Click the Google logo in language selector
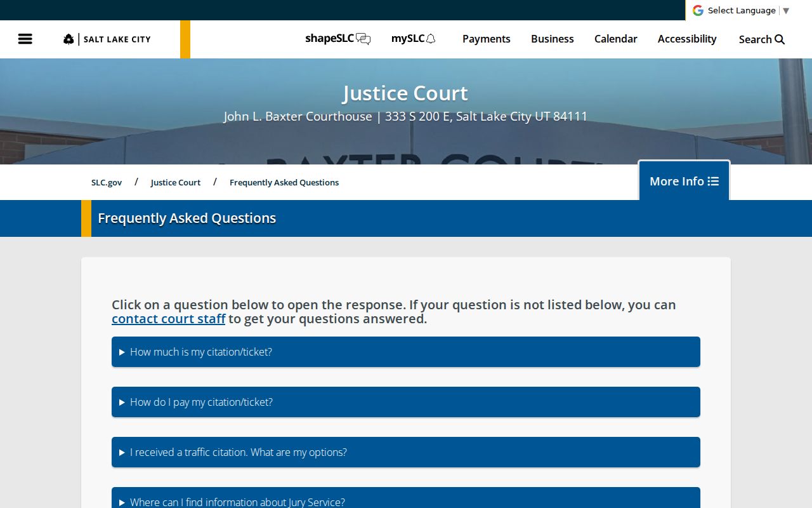Screen dimensions: 812x508 698,10
